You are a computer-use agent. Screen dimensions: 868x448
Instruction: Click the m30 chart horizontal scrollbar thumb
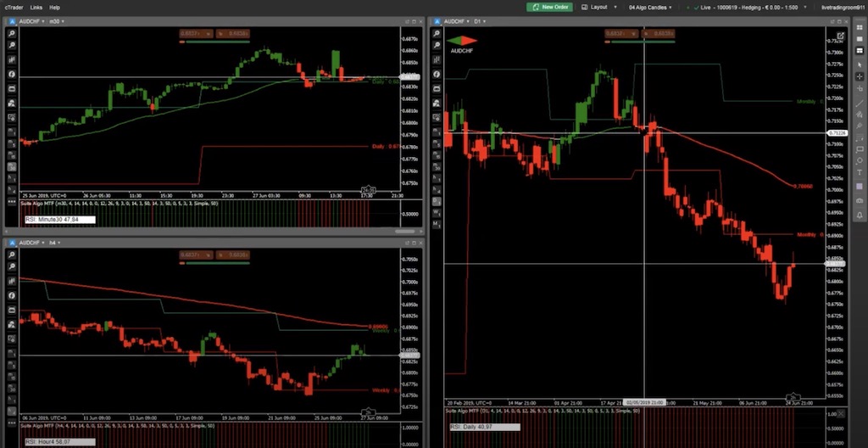pyautogui.click(x=405, y=231)
